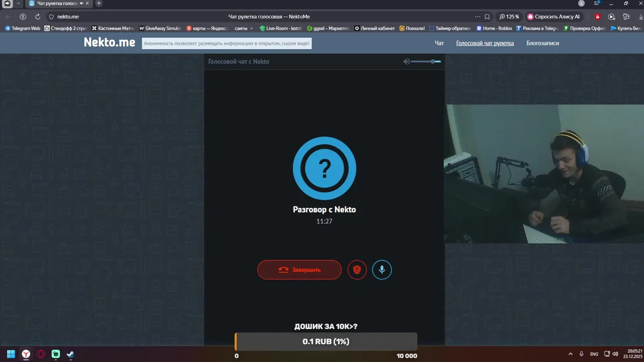Open Opera GX from taskbar
The height and width of the screenshot is (362, 644).
pyautogui.click(x=41, y=354)
